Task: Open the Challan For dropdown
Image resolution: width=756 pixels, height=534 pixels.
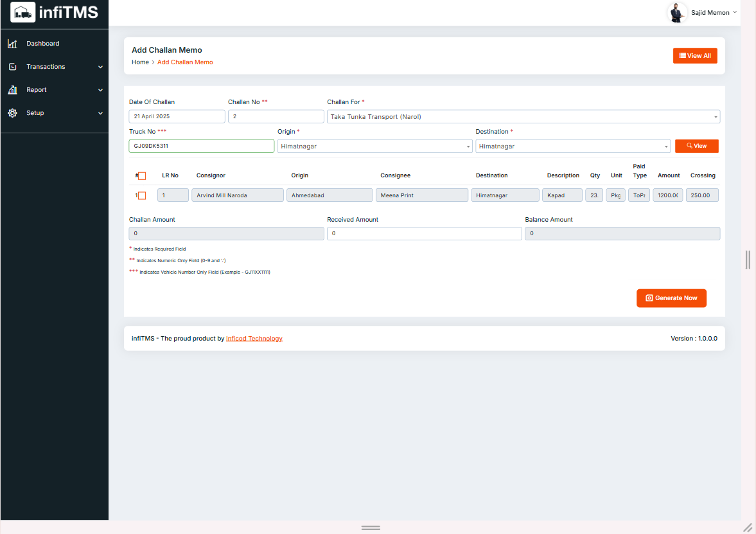Action: (523, 117)
